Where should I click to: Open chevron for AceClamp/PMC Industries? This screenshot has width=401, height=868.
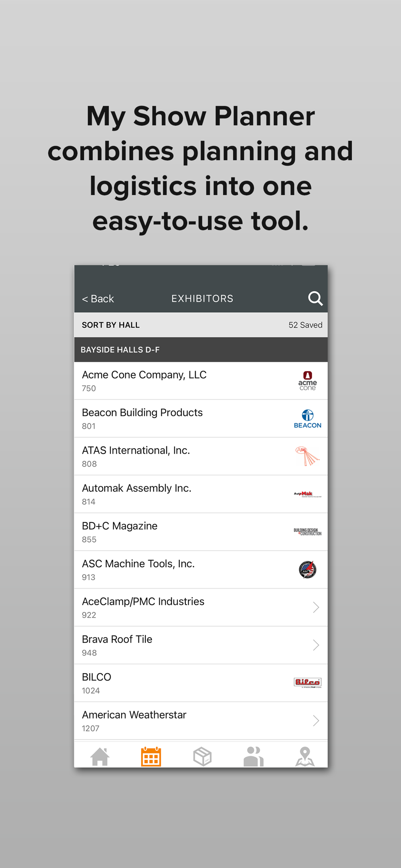tap(316, 607)
